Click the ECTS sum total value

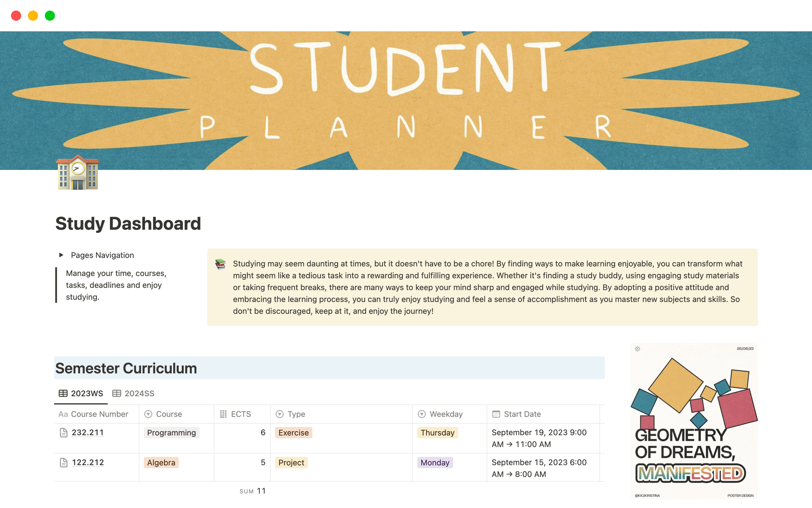pos(261,491)
